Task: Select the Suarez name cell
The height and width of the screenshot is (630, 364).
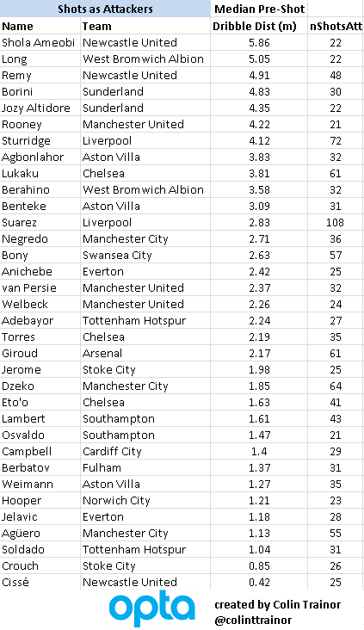Action: point(40,223)
